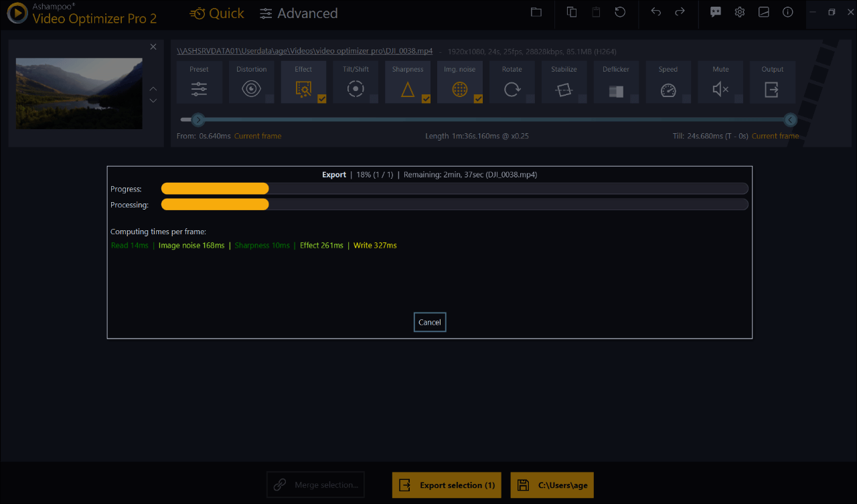Click the video preview thumbnail

[x=79, y=94]
